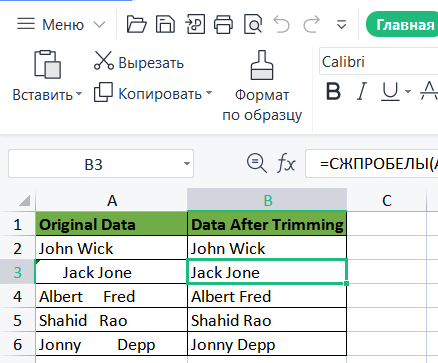Switch to the Главная tab
The height and width of the screenshot is (363, 438).
click(x=402, y=24)
